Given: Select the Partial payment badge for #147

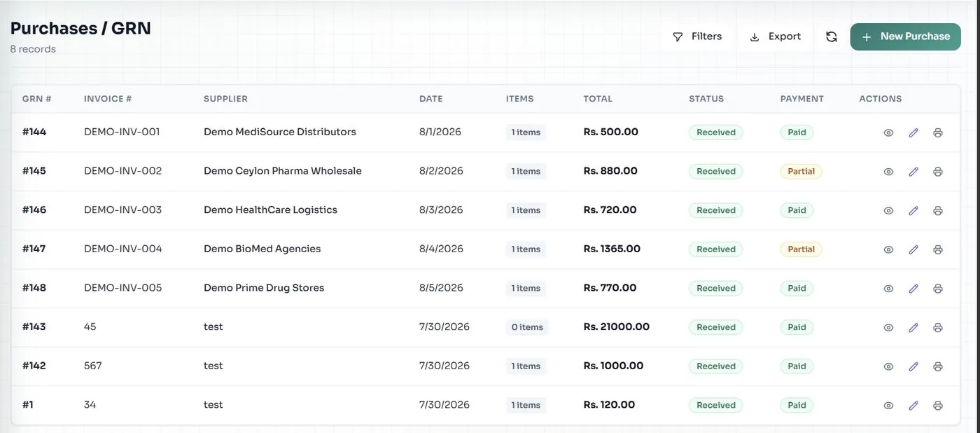Looking at the screenshot, I should tap(801, 249).
